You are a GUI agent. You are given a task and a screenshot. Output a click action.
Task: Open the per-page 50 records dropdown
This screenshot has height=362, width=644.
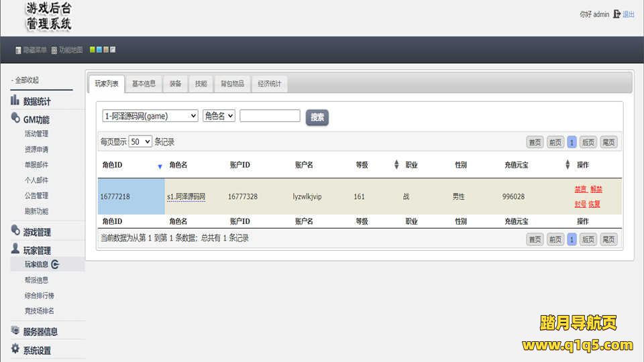pyautogui.click(x=140, y=142)
